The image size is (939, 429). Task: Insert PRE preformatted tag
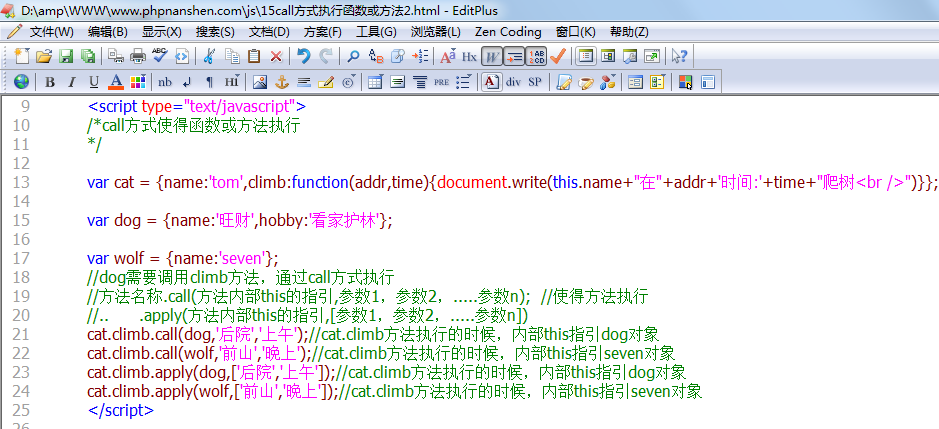click(441, 82)
